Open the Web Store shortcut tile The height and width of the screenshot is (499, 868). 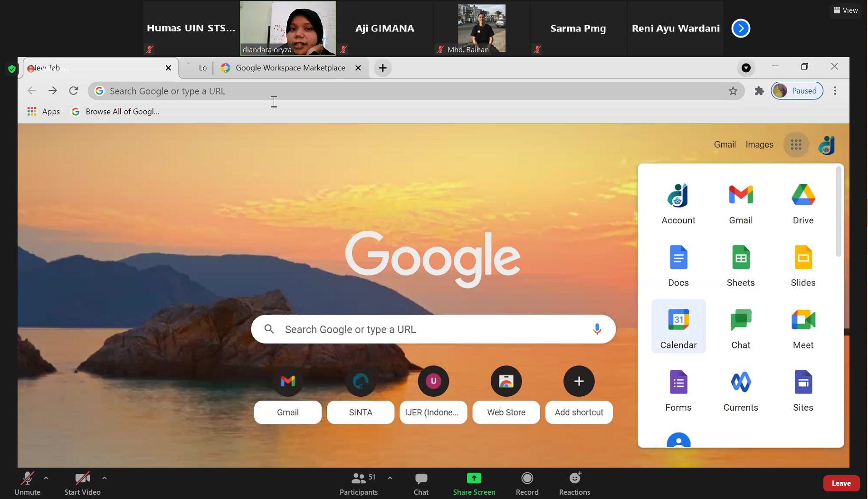coord(506,394)
